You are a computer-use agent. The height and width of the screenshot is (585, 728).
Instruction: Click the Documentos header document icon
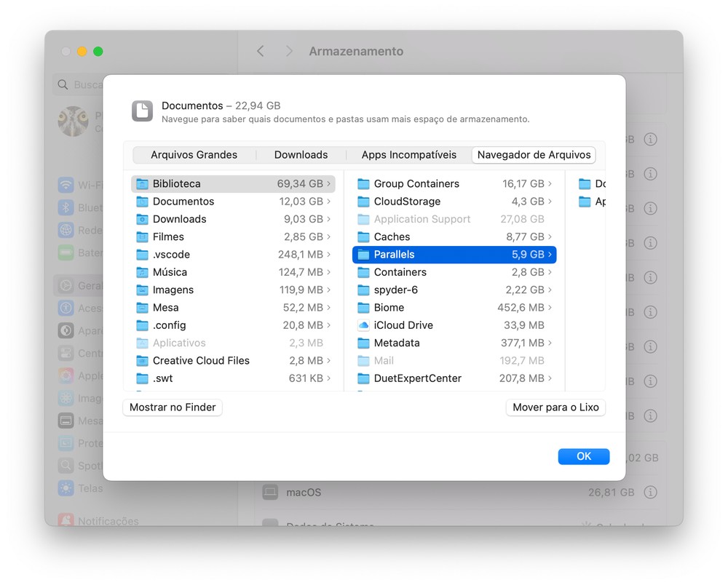(x=143, y=111)
